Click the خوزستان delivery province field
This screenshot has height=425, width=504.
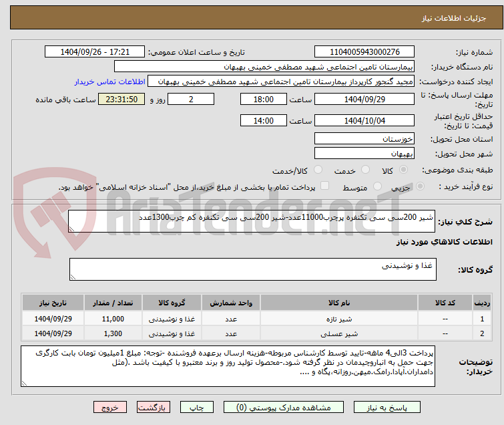(364, 139)
